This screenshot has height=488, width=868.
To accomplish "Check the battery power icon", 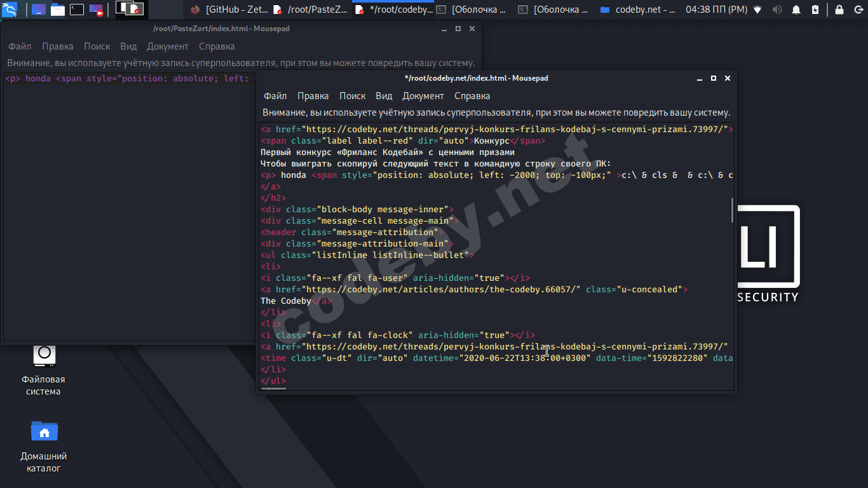I will tap(815, 10).
